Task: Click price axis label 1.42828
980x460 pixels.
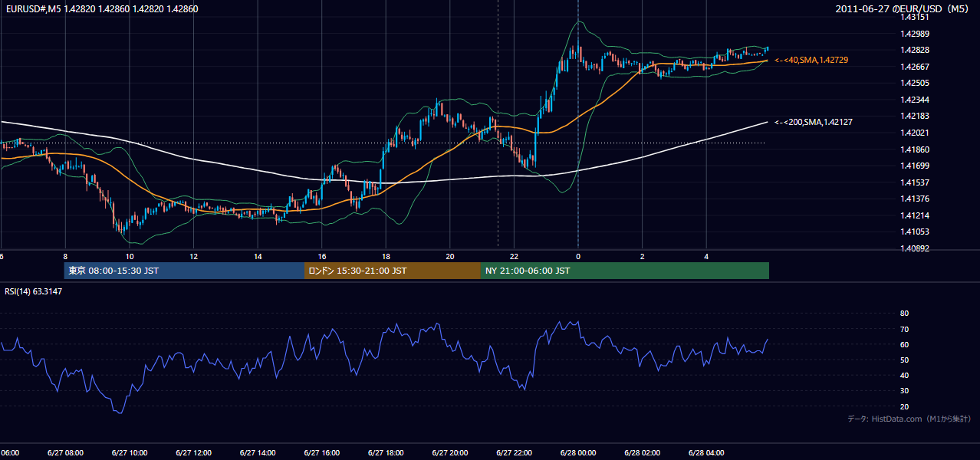Action: [x=915, y=50]
